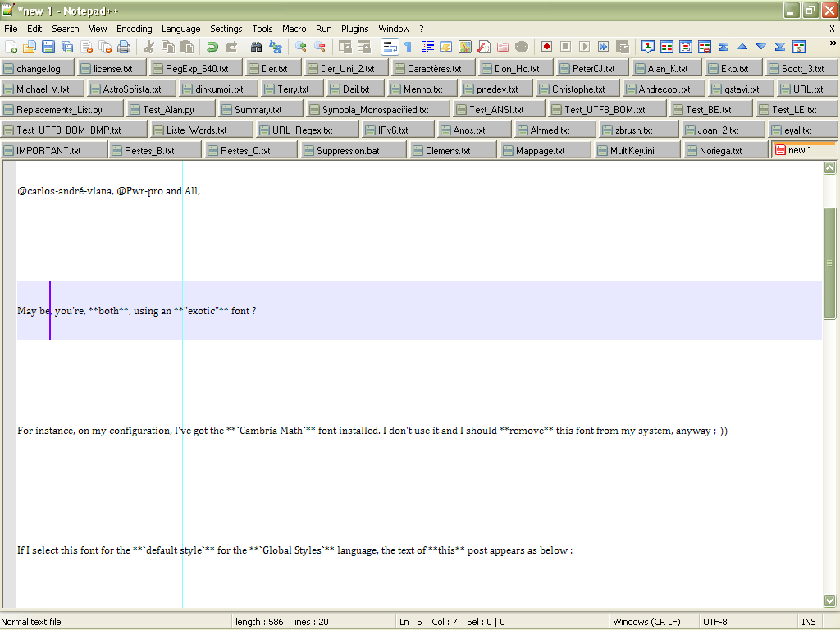The height and width of the screenshot is (630, 840).
Task: Switch to URL_Regex.txt tab
Action: 308,130
